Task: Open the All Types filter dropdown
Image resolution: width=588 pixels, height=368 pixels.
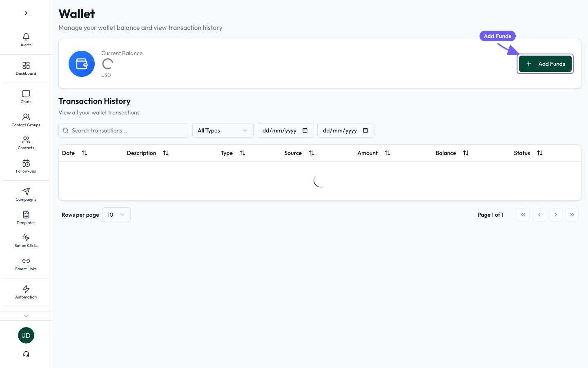Action: tap(223, 130)
